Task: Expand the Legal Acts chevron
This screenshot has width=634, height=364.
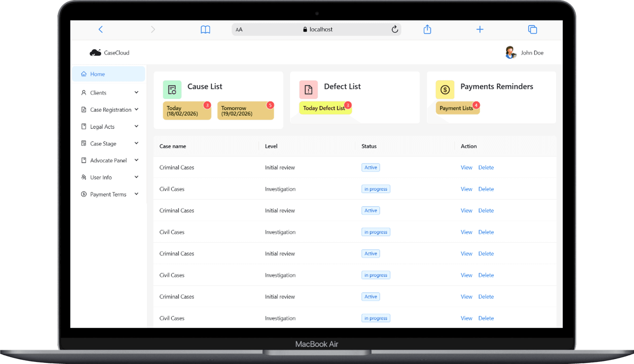Action: pos(136,126)
